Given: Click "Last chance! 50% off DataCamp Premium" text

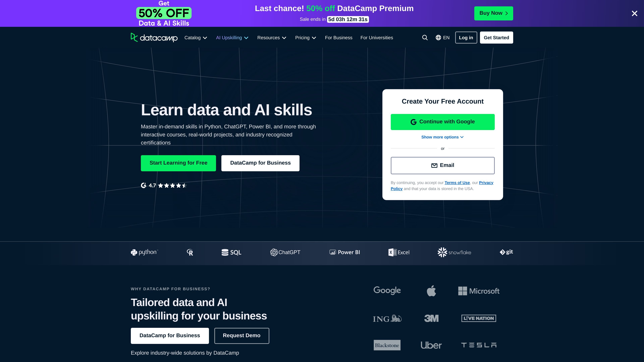Looking at the screenshot, I should [334, 9].
